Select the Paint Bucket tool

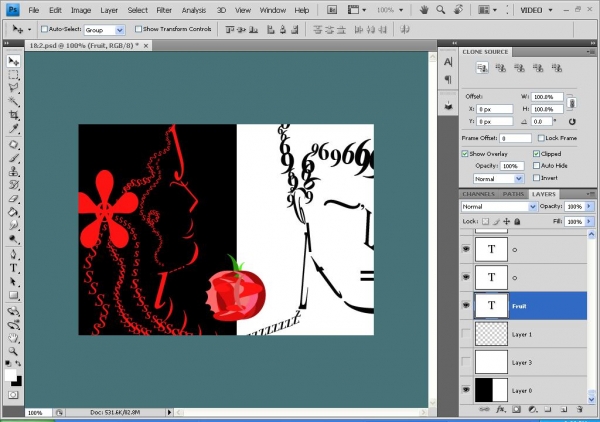point(13,212)
